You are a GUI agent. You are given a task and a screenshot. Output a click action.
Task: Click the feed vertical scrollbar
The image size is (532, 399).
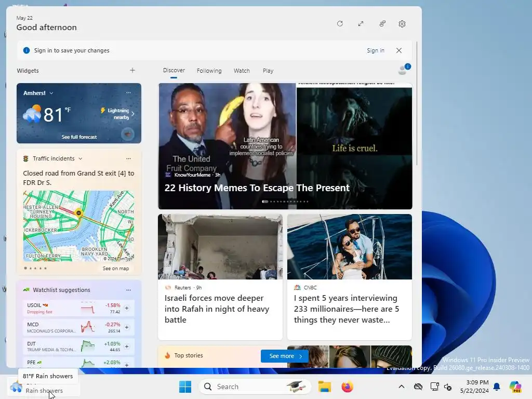coord(417,103)
